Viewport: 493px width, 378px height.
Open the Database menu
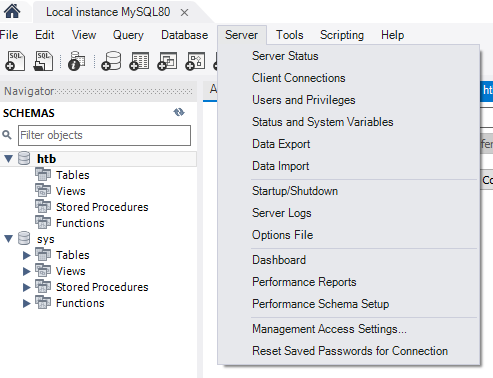pos(185,35)
